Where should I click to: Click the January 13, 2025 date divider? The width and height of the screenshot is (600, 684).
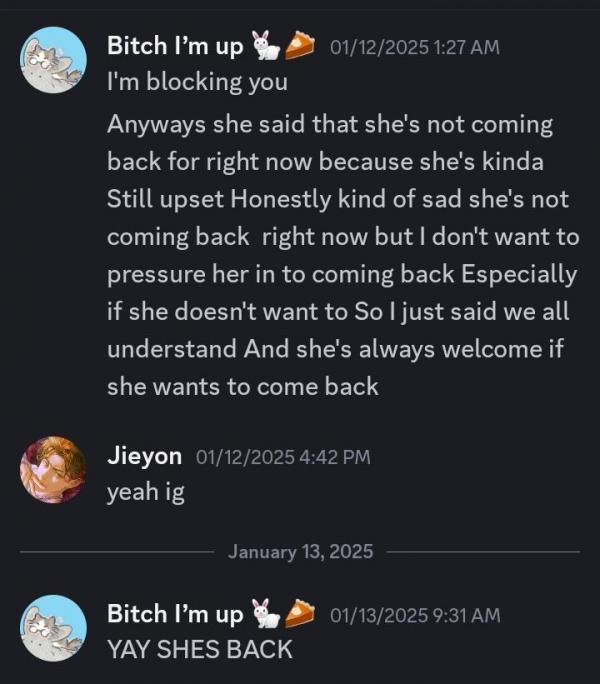coord(300,551)
